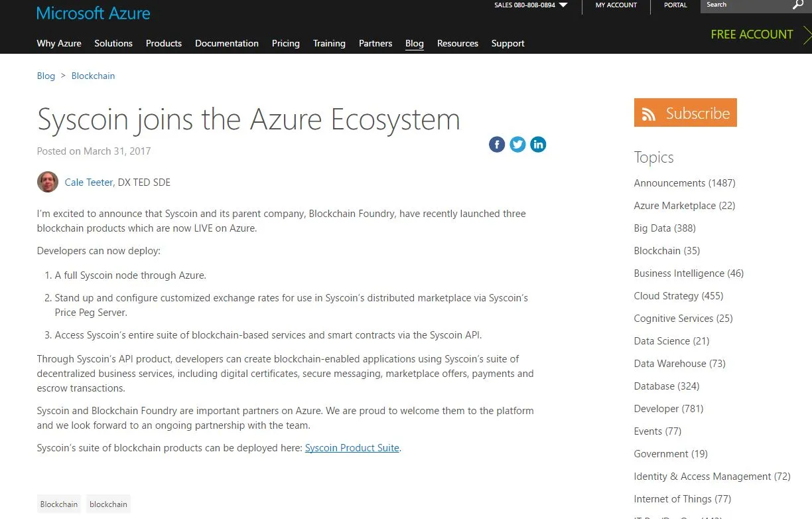The width and height of the screenshot is (812, 519).
Task: Open the Blockchain (35) topic
Action: 667,251
